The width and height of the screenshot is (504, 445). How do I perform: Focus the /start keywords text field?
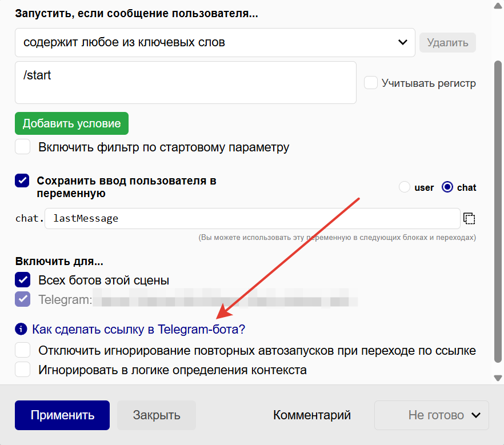186,83
